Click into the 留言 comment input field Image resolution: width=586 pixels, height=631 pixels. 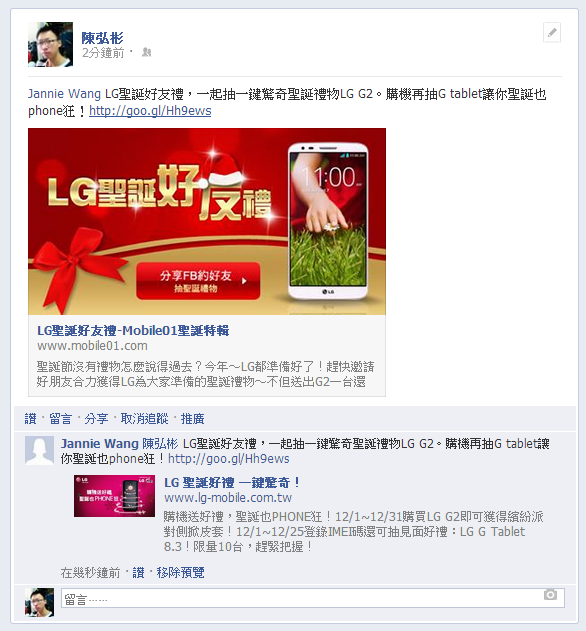tap(313, 598)
